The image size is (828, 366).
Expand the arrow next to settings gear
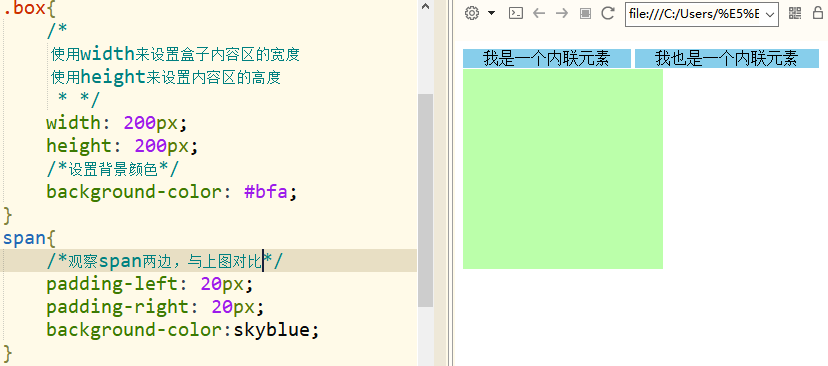(492, 13)
